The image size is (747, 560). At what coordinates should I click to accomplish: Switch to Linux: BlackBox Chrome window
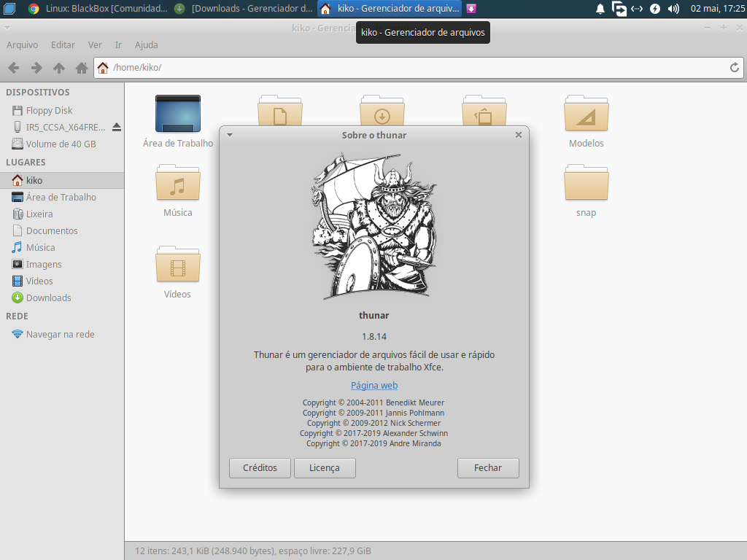98,9
